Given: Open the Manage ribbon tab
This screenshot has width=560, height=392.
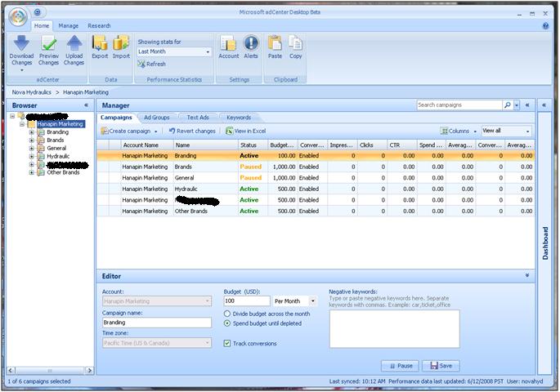Looking at the screenshot, I should click(x=68, y=25).
